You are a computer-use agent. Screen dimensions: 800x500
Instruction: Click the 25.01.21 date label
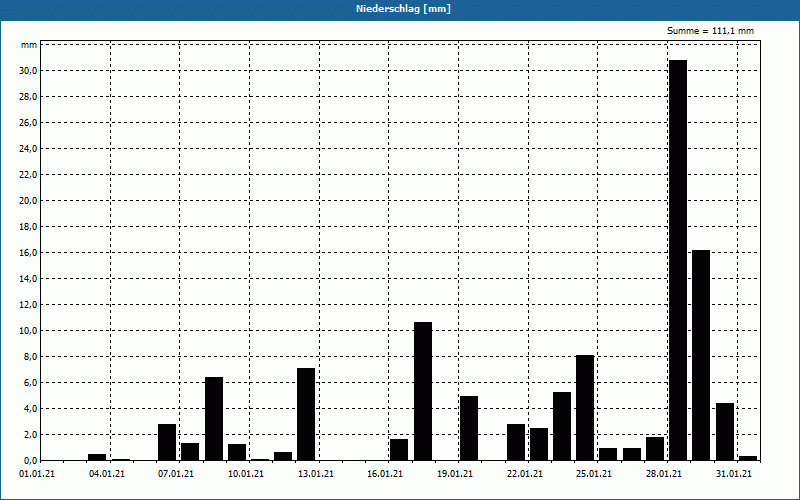pos(594,474)
